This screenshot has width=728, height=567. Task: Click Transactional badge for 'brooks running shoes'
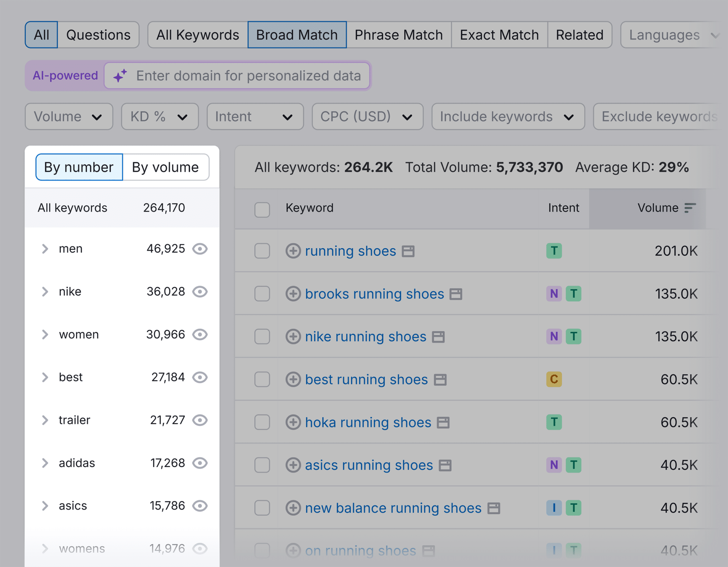pos(573,294)
